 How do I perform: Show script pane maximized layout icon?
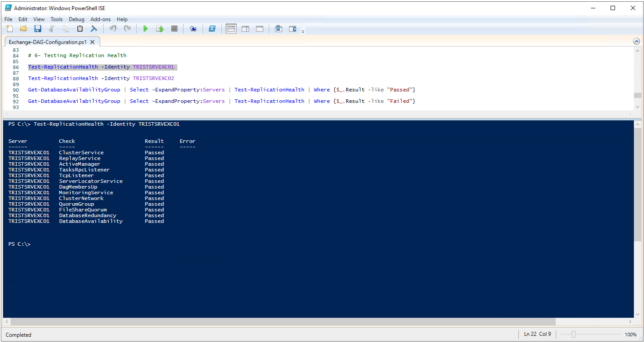click(260, 29)
